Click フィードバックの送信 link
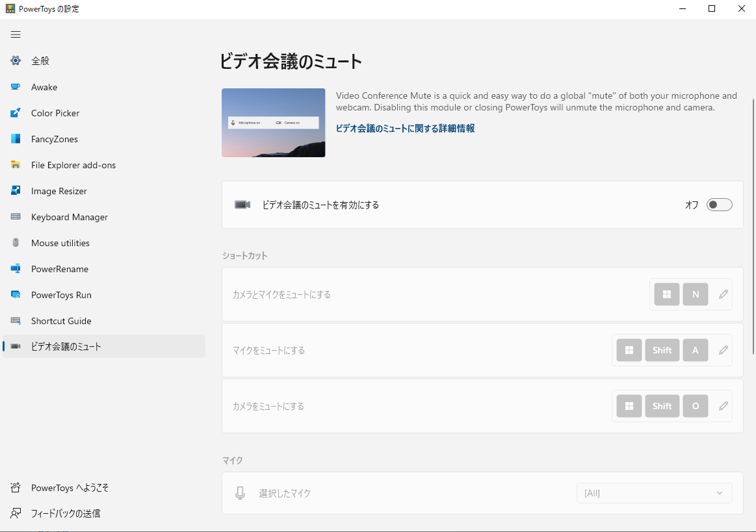Image resolution: width=756 pixels, height=532 pixels. [x=103, y=513]
